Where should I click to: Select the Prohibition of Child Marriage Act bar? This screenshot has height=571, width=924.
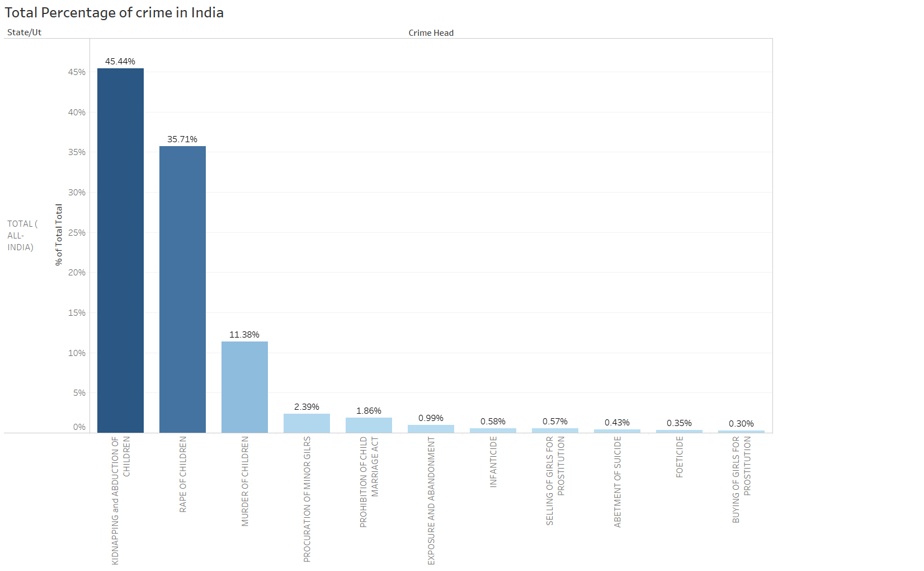click(369, 425)
